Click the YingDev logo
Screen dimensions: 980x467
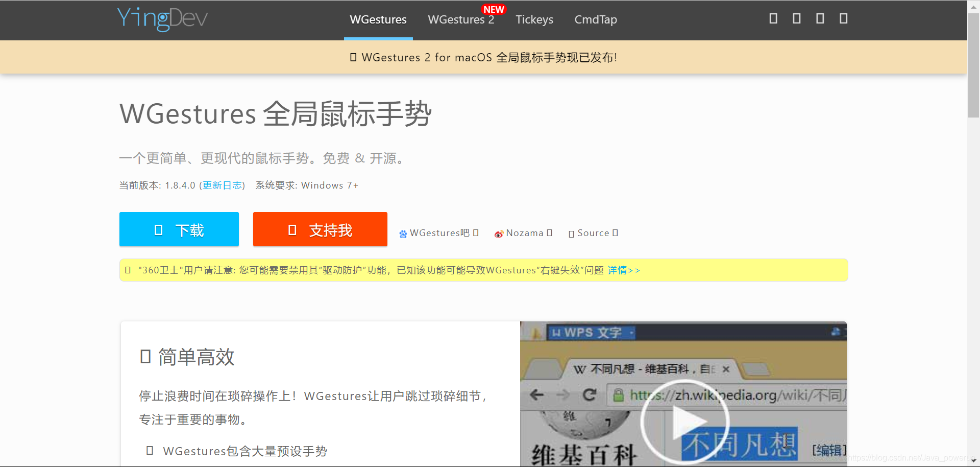162,19
